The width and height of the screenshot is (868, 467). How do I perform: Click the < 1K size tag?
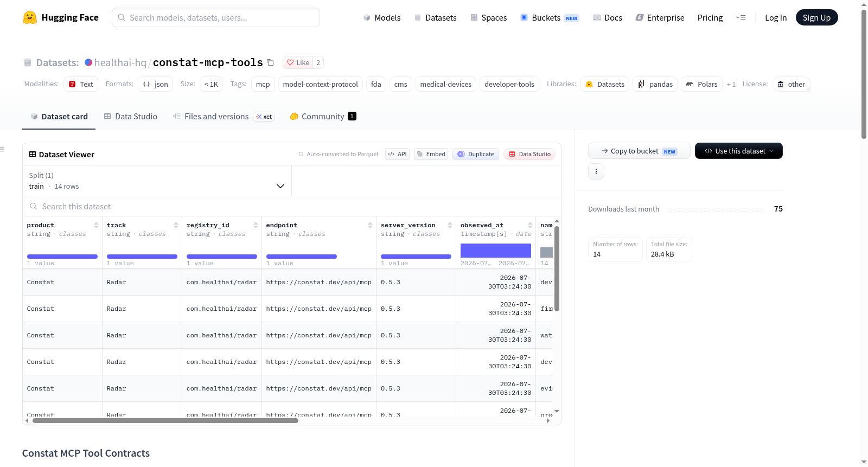coord(211,84)
